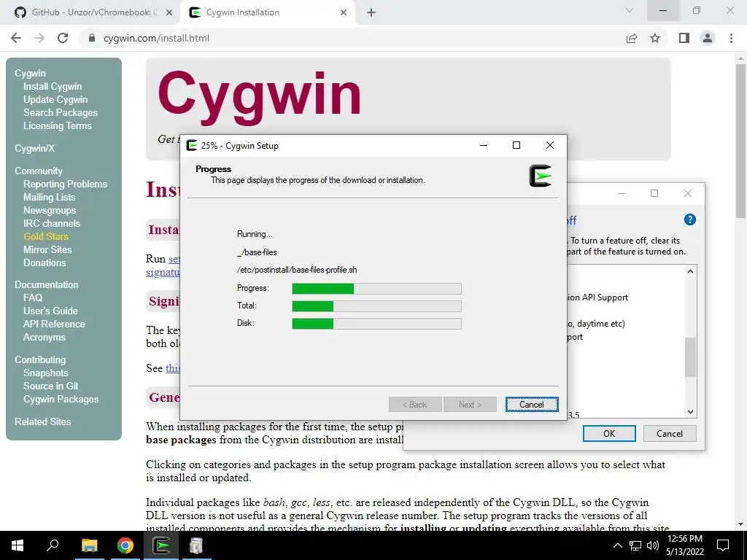Open the tab search chevron
Image resolution: width=747 pixels, height=560 pixels.
tap(630, 10)
